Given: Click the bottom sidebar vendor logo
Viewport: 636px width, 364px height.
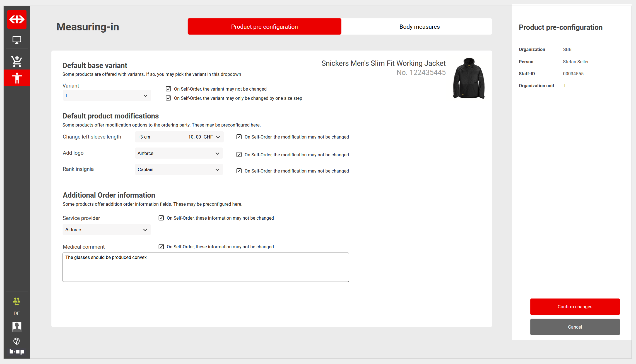Looking at the screenshot, I should [17, 352].
